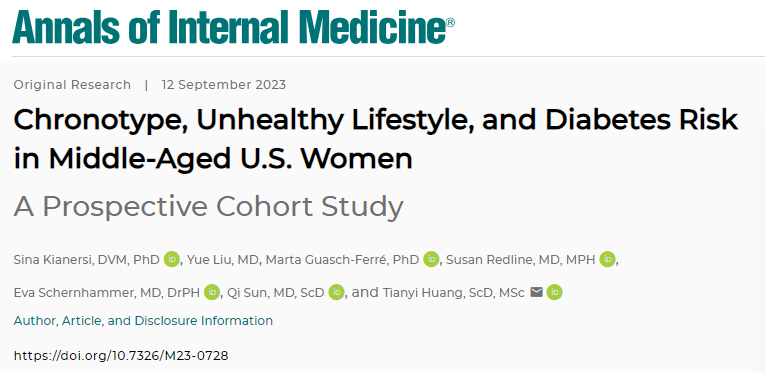The image size is (765, 372).
Task: Open Sina Kianersi's ORCID iD icon
Action: coord(172,259)
